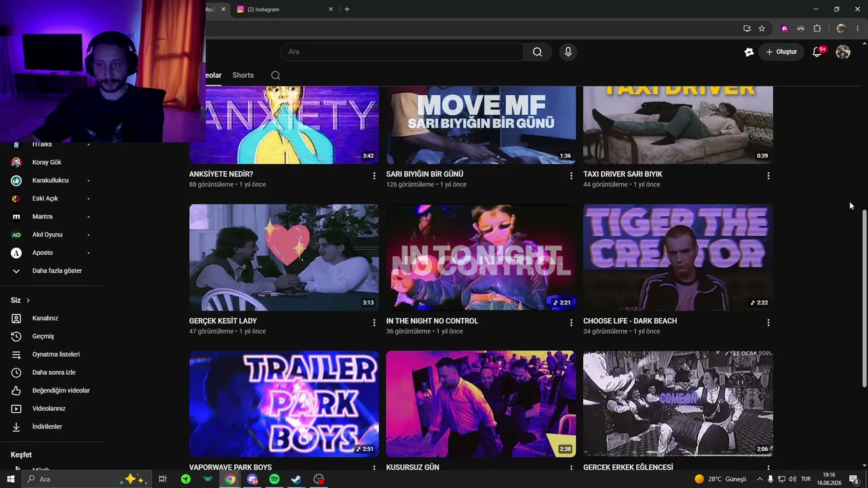The width and height of the screenshot is (868, 488).
Task: Open a new browser tab
Action: click(x=347, y=9)
